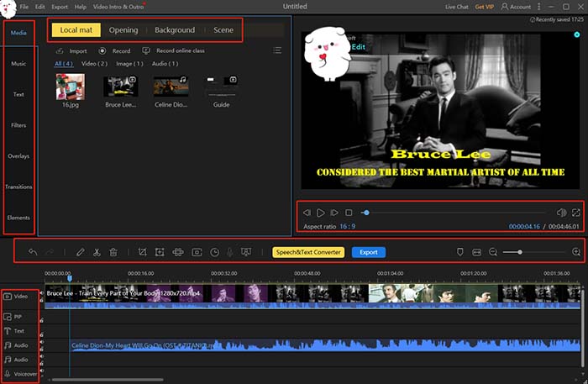Screen dimensions: 588x384
Task: Click the timeline zoom slider
Action: pos(533,252)
